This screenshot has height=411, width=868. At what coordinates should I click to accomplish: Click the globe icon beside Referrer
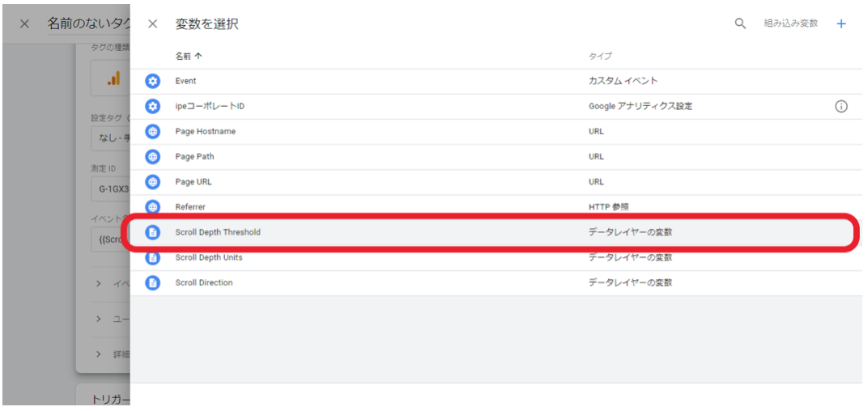pyautogui.click(x=153, y=207)
